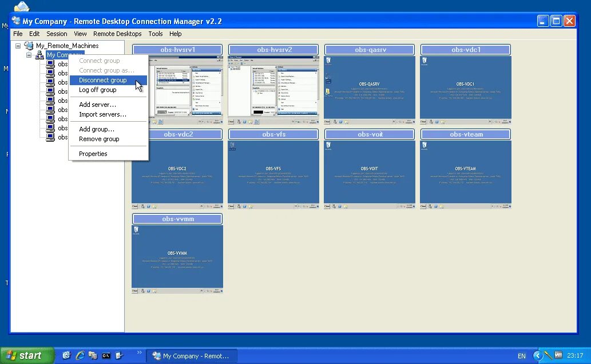This screenshot has width=591, height=364.
Task: Focus the OBS-VTEAM remote desktop thumbnail
Action: [x=466, y=175]
